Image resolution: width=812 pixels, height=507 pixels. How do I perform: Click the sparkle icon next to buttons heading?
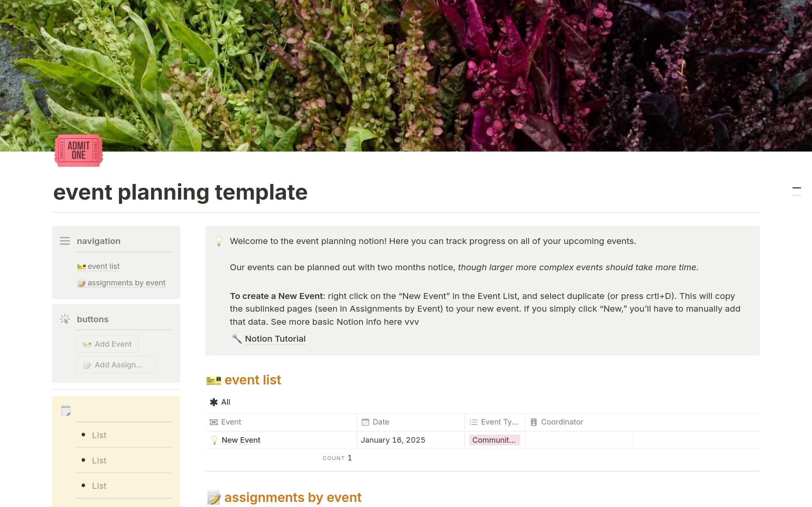pos(65,319)
